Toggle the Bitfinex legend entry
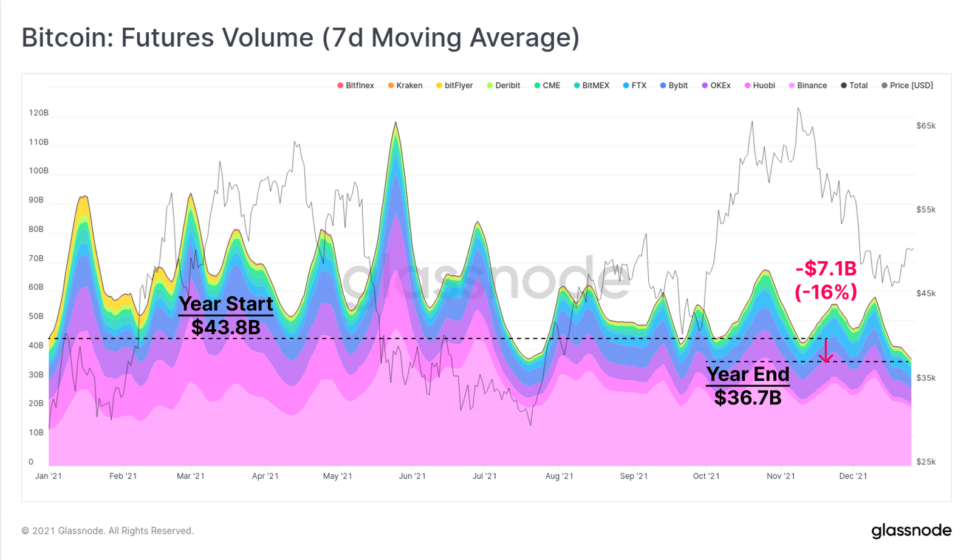Screen dimensions: 972x560 [x=355, y=86]
